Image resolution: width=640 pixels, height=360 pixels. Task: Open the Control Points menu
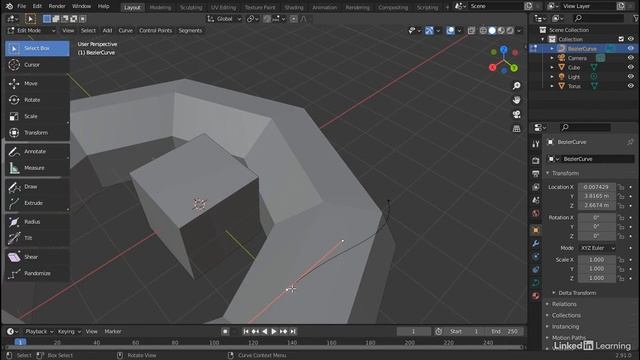tap(156, 31)
